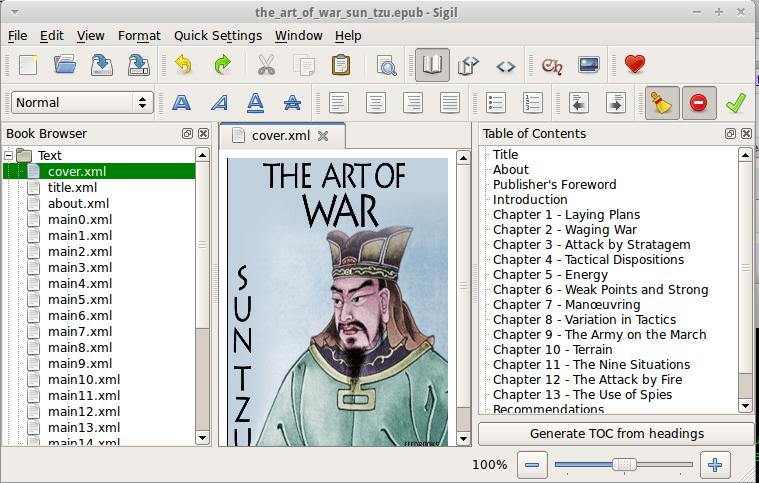Click the zoom slider handle
Image resolution: width=759 pixels, height=483 pixels.
pyautogui.click(x=624, y=464)
